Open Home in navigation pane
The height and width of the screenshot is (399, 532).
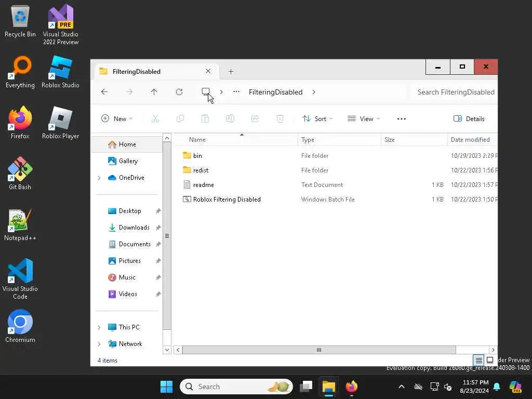(127, 144)
